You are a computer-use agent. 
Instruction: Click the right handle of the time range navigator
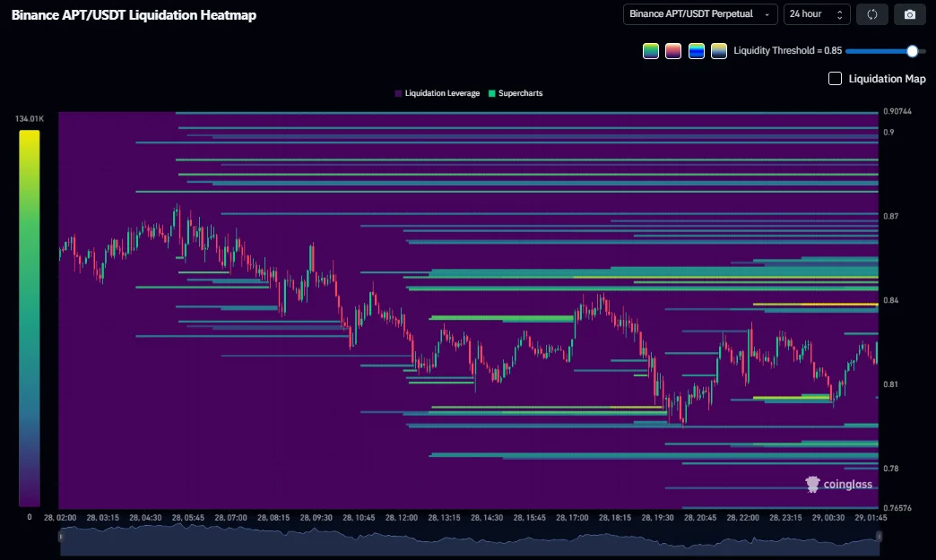879,537
